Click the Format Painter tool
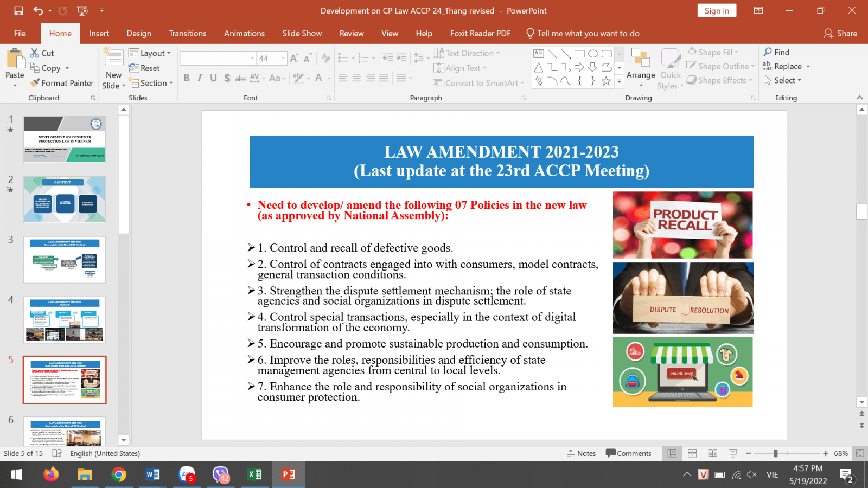Image resolution: width=868 pixels, height=488 pixels. tap(62, 83)
